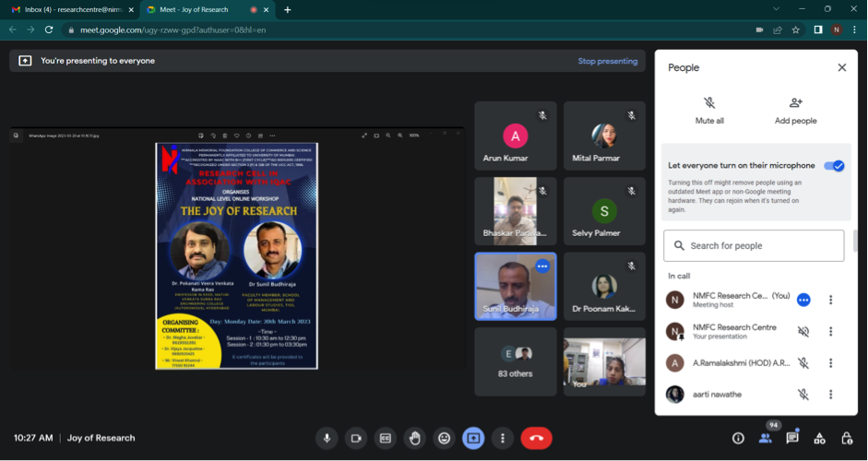Mute aarti nawathe's microphone
The image size is (868, 461).
pos(803,395)
